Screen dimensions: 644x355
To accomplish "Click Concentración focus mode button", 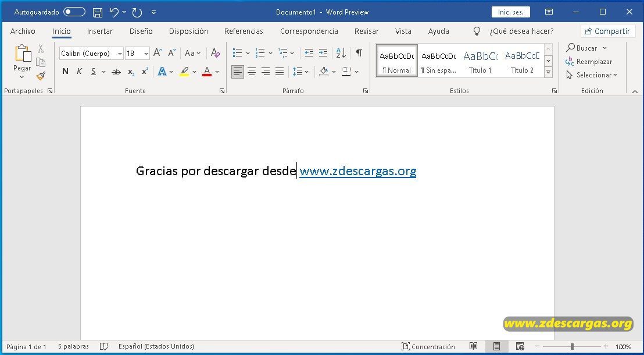I will point(428,346).
